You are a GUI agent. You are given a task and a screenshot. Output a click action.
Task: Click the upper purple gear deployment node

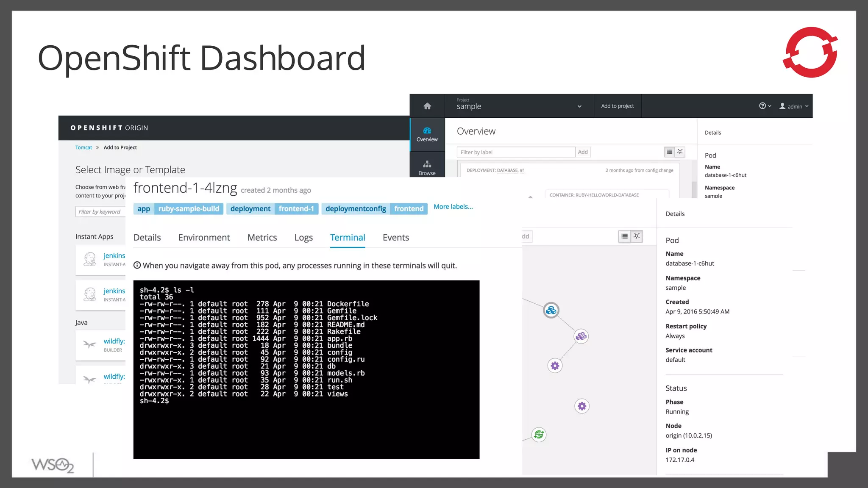[555, 366]
